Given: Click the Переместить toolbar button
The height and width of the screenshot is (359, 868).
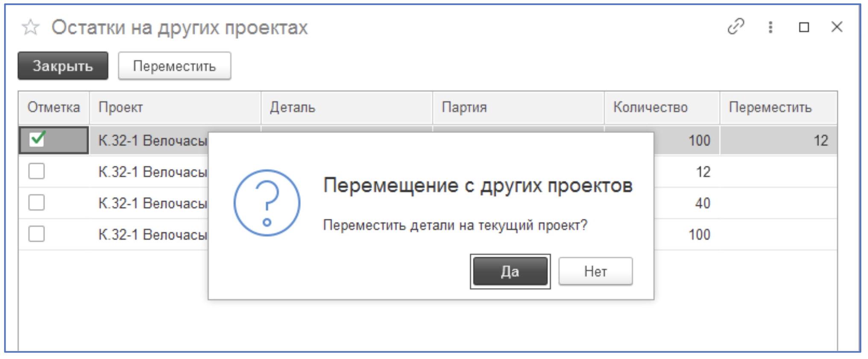Looking at the screenshot, I should pyautogui.click(x=174, y=66).
